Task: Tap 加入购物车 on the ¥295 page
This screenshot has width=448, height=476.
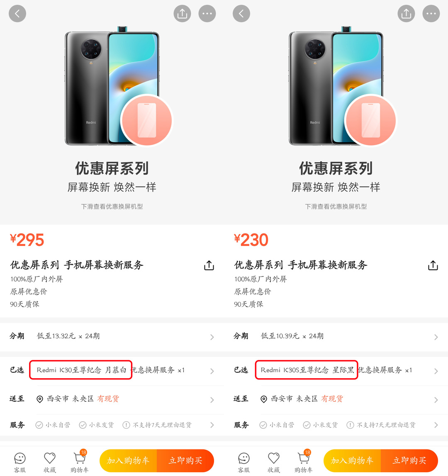Action: point(128,461)
